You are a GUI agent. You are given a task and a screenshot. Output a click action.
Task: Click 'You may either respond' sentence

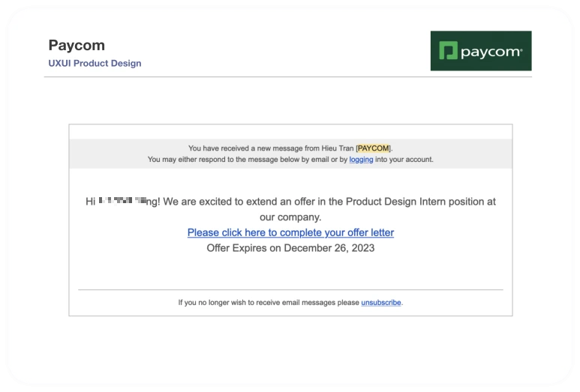click(290, 159)
